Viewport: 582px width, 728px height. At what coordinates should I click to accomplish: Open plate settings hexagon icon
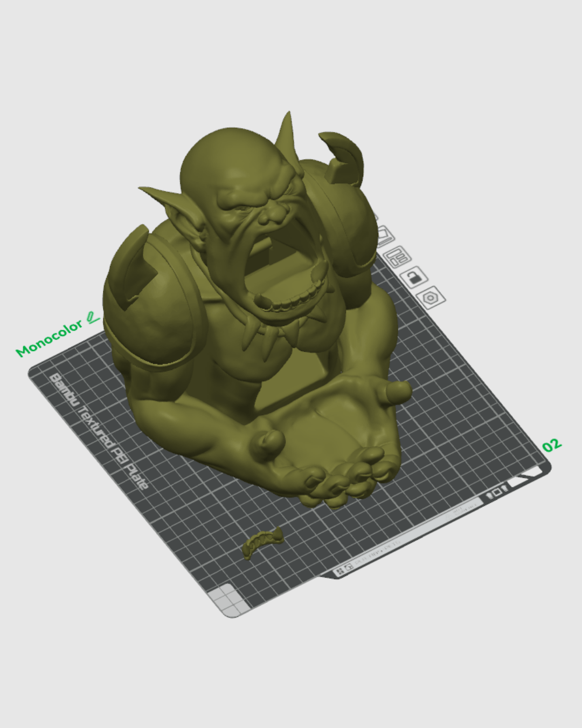pos(431,297)
